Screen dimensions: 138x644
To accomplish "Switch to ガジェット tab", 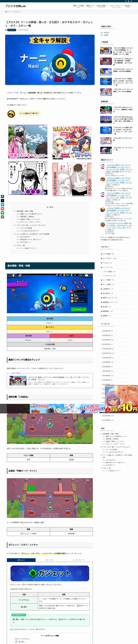I will (x=21, y=560).
